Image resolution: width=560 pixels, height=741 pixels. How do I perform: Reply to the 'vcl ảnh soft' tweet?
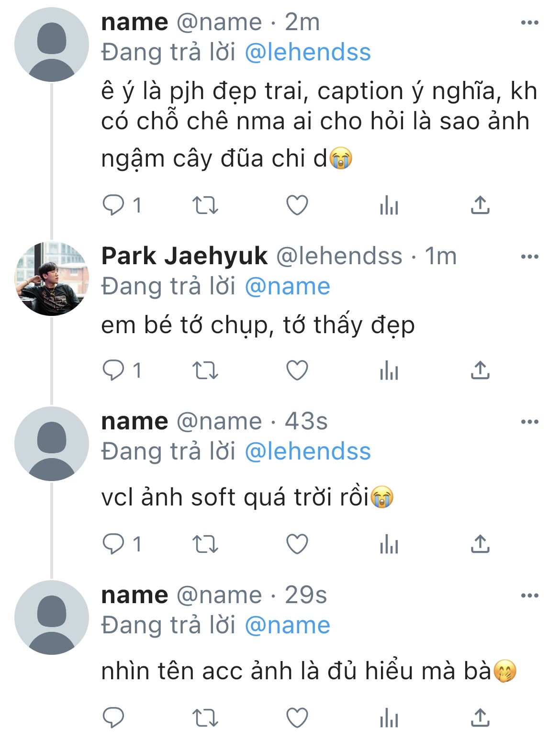pos(114,544)
